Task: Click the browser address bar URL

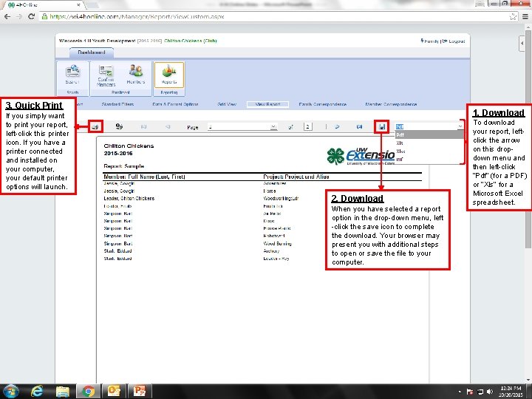Action: point(137,16)
